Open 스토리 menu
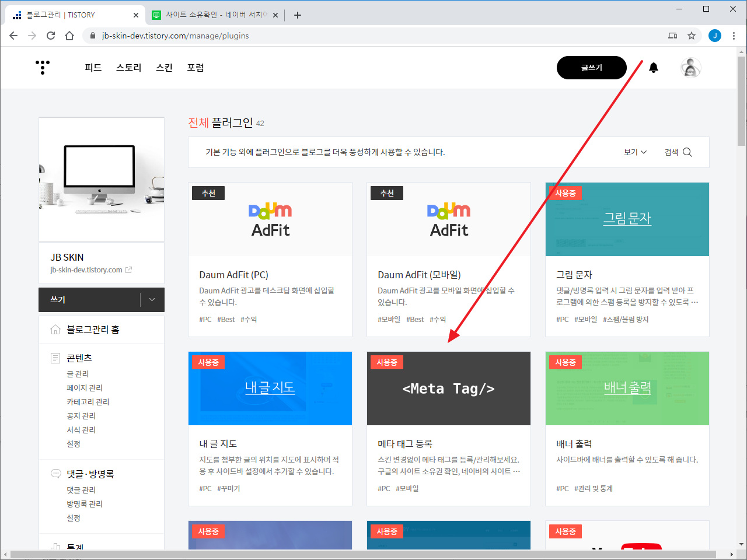Screen dimensions: 747x560 pyautogui.click(x=129, y=68)
